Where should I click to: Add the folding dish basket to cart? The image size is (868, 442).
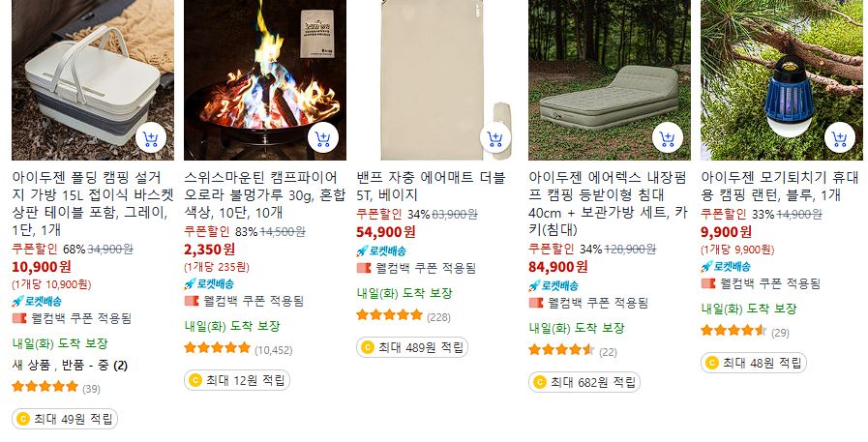[x=151, y=137]
